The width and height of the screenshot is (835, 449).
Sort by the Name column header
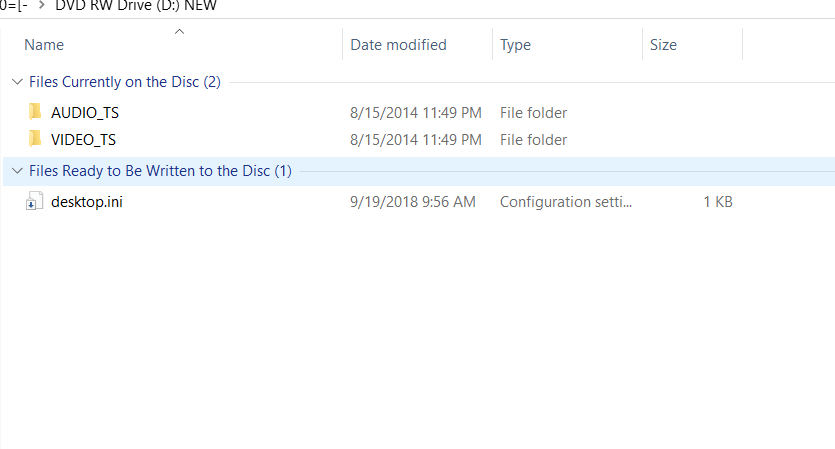click(x=44, y=45)
